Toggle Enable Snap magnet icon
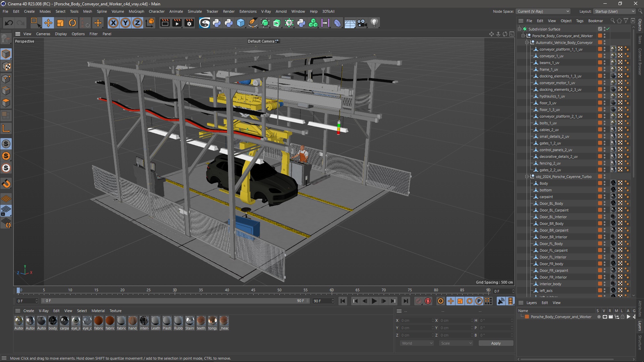This screenshot has height=362, width=644. pos(6,184)
